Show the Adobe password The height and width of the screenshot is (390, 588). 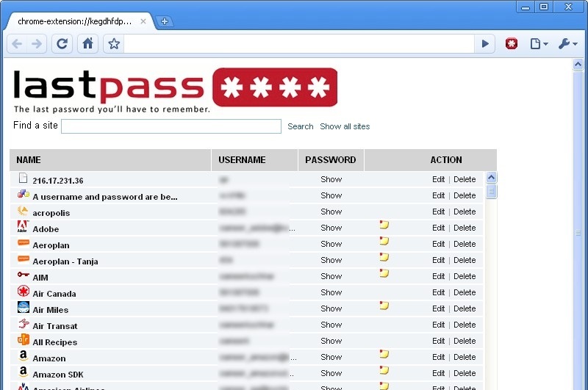pyautogui.click(x=331, y=228)
